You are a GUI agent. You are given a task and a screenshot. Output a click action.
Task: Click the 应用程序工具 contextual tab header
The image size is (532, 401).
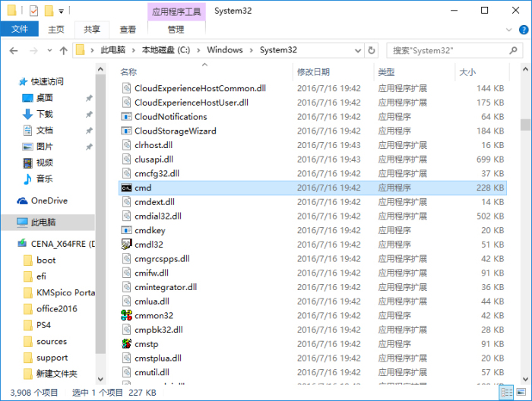click(176, 12)
